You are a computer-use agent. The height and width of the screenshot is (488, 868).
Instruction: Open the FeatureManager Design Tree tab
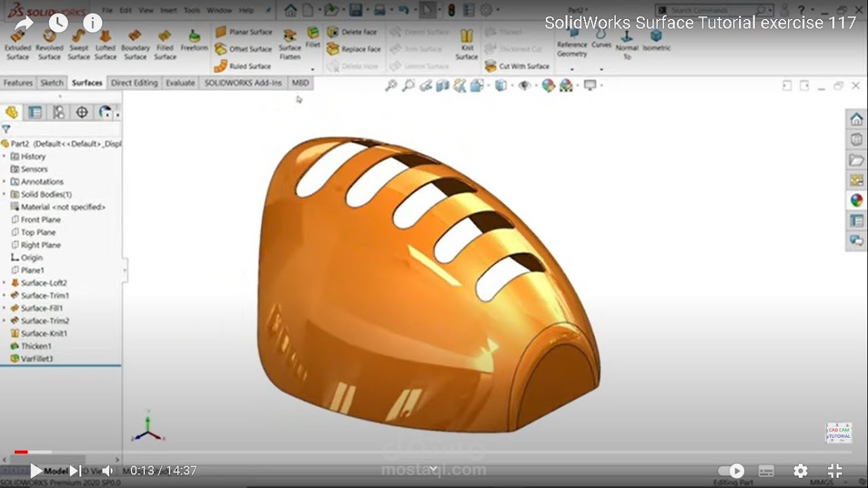[12, 113]
